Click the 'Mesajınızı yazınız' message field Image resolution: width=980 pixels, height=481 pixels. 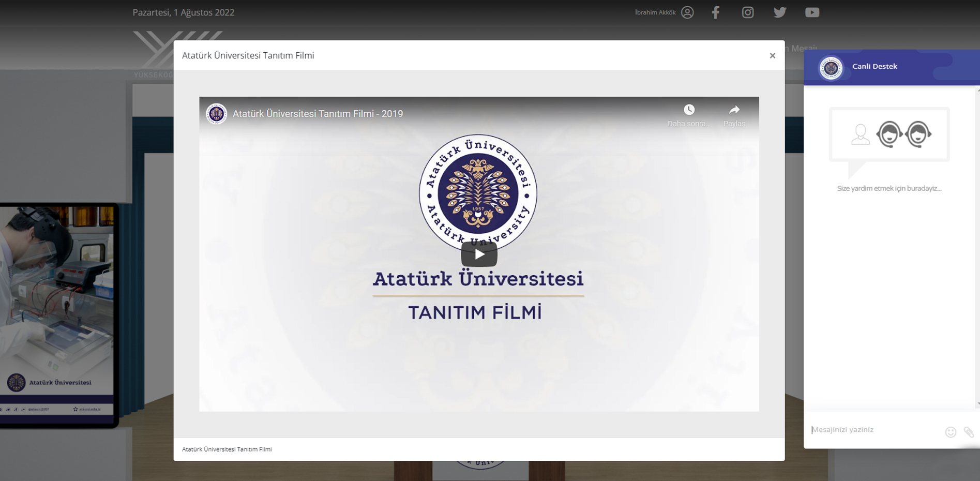pyautogui.click(x=874, y=430)
